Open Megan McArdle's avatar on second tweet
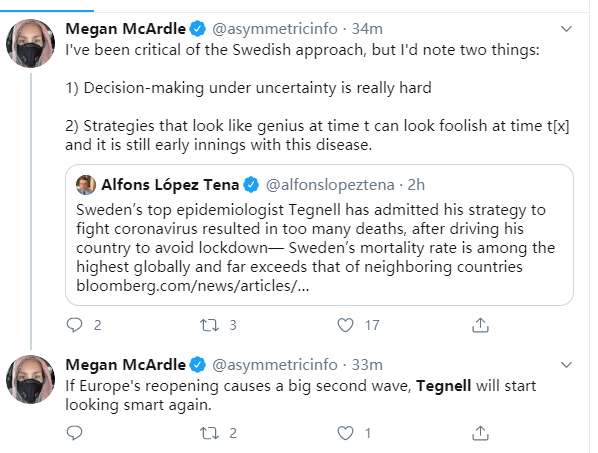598x453 pixels. [31, 379]
